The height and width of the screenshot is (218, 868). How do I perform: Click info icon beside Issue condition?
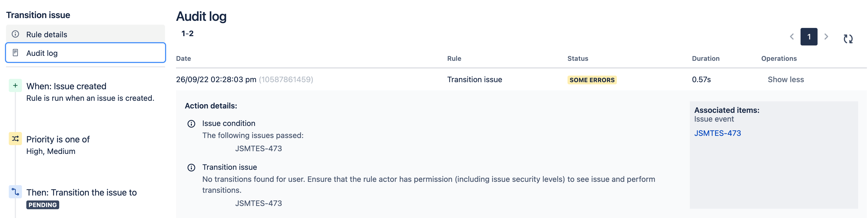click(x=191, y=124)
